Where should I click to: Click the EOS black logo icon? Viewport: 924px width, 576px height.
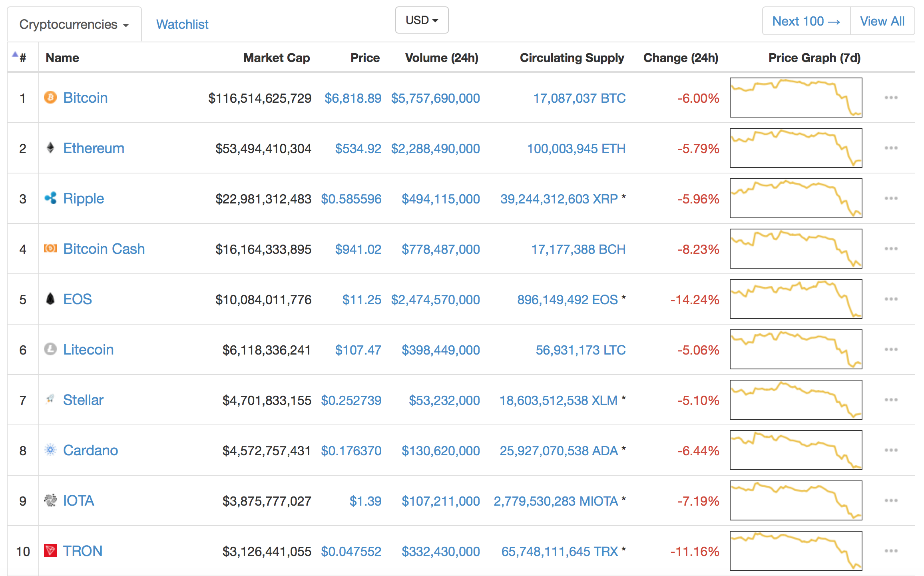pos(50,299)
